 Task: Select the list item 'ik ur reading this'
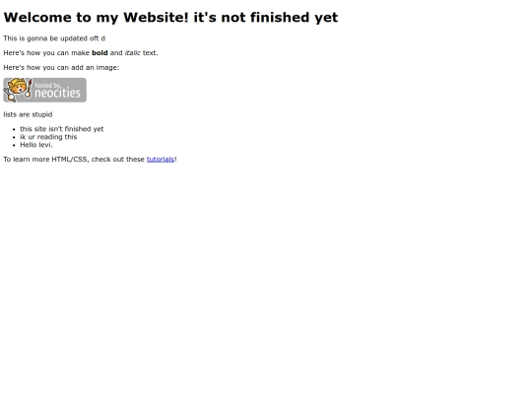(x=48, y=137)
